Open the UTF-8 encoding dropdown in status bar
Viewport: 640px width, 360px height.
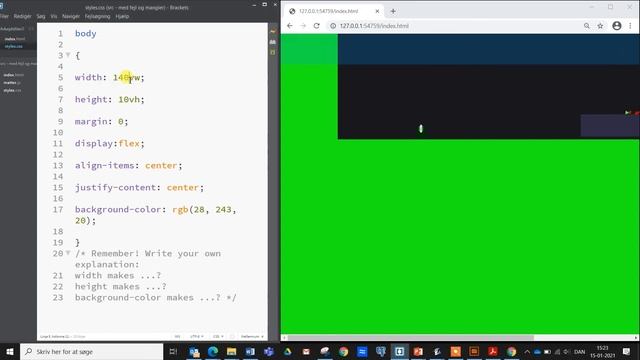coord(197,337)
